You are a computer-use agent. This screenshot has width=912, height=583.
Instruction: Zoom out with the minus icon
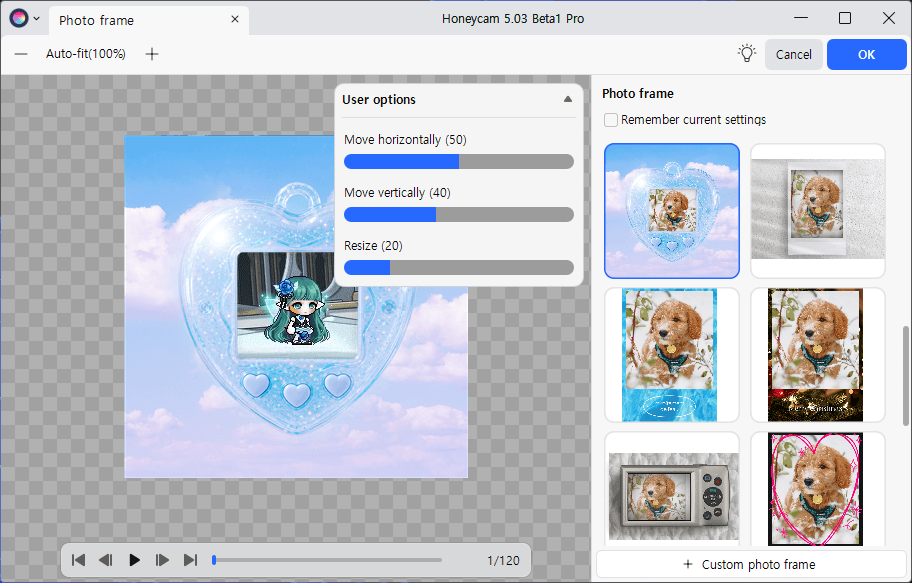point(21,54)
